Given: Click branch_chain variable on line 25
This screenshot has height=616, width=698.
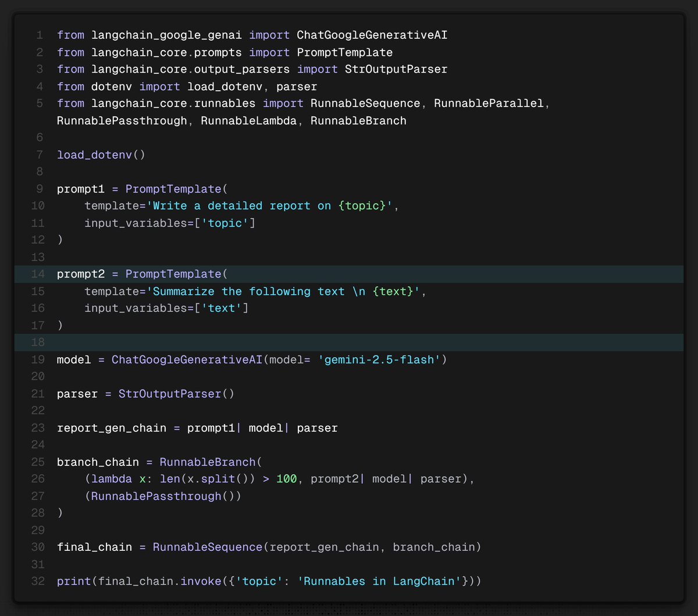Looking at the screenshot, I should (98, 462).
